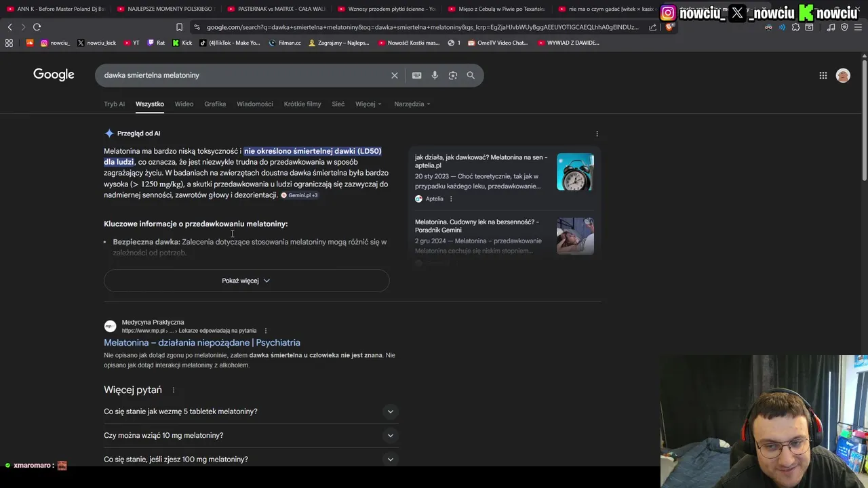This screenshot has width=868, height=488.
Task: Expand 'Czy można wziąć 10 mg melatoniny?' question
Action: [x=251, y=435]
